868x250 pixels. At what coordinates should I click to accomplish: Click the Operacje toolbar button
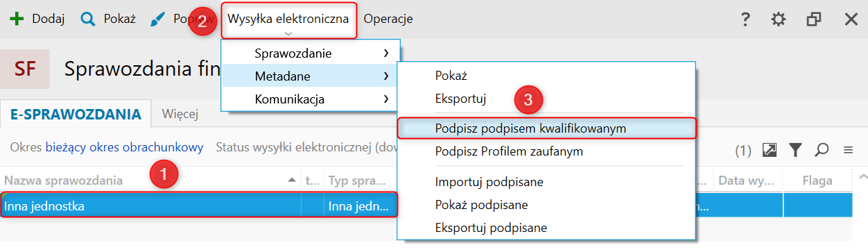point(388,19)
